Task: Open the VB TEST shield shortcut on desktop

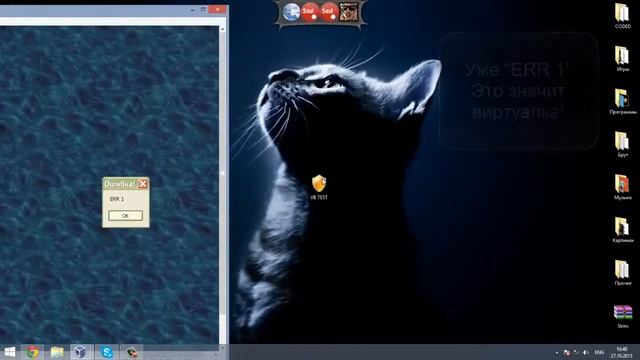Action: tap(319, 187)
